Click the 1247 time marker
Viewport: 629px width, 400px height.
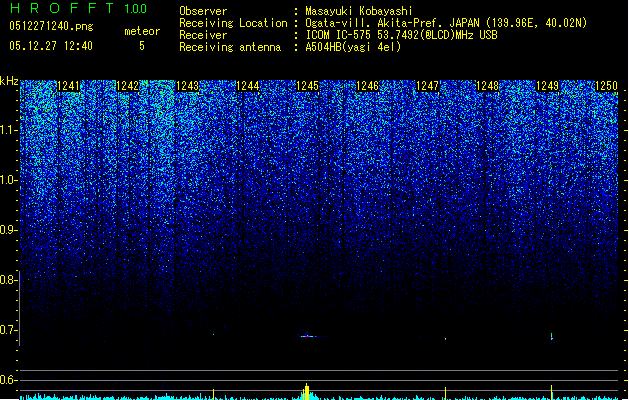click(428, 86)
